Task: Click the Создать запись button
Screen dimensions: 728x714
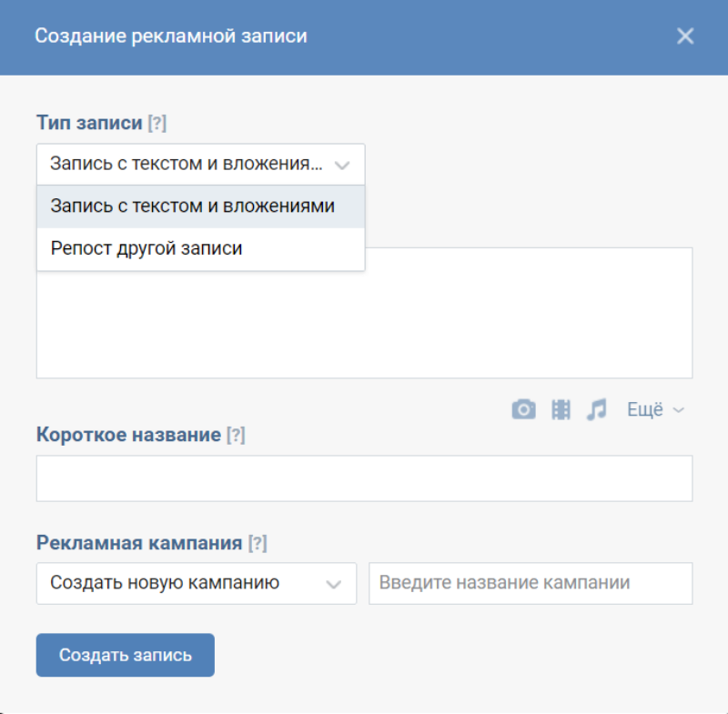Action: click(x=126, y=655)
